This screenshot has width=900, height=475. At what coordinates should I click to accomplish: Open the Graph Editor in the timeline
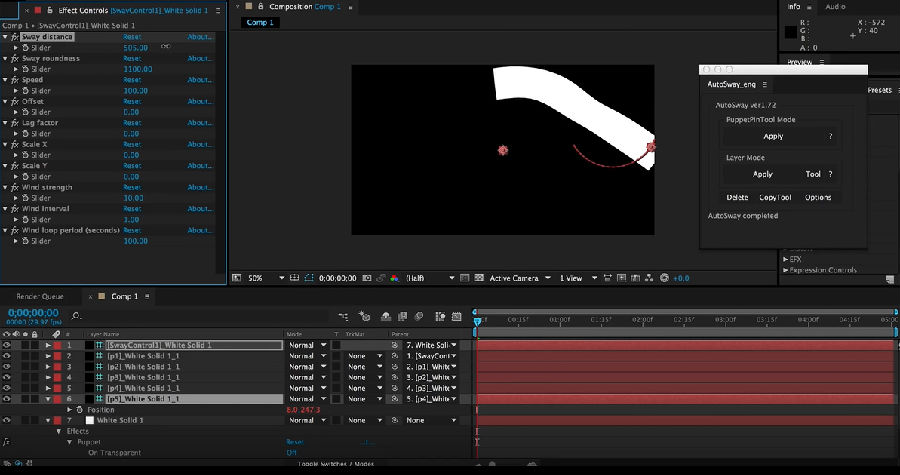click(x=458, y=316)
